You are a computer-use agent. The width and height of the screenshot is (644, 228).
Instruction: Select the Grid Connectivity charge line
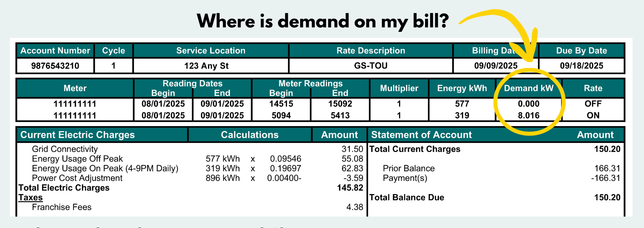point(65,149)
